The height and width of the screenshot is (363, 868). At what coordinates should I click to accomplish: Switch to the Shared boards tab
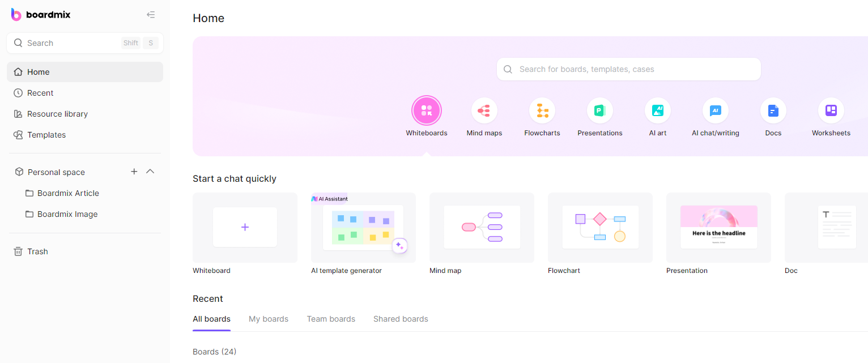tap(401, 319)
